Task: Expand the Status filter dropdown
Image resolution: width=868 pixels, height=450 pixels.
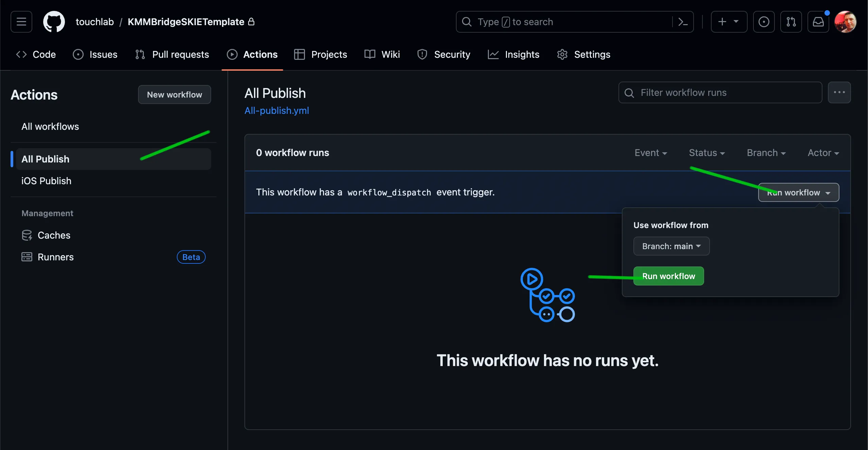Action: click(x=707, y=153)
